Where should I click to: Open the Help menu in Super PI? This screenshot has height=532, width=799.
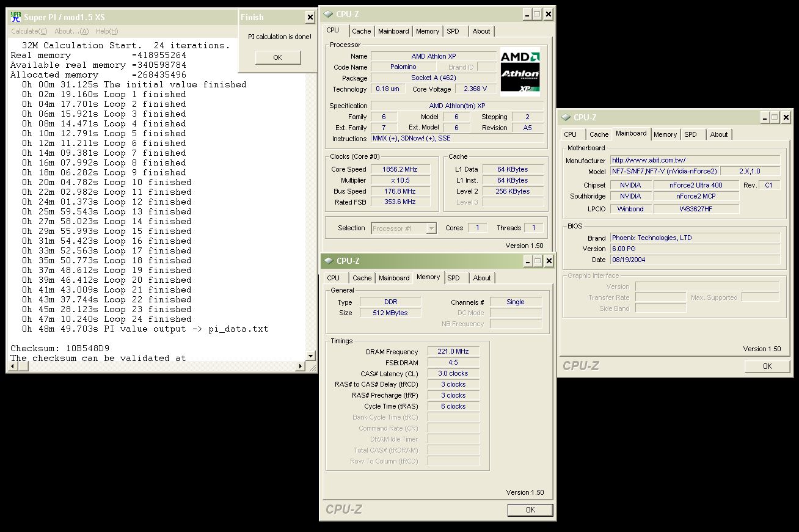[107, 31]
